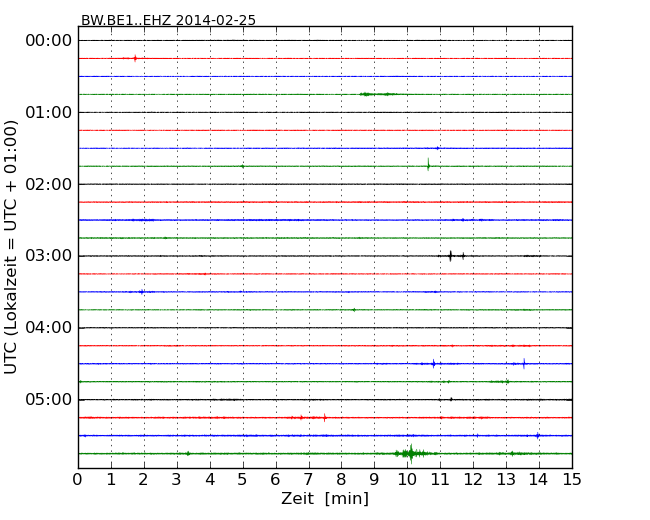
Task: Click x-axis tick label 15
Action: 572,480
